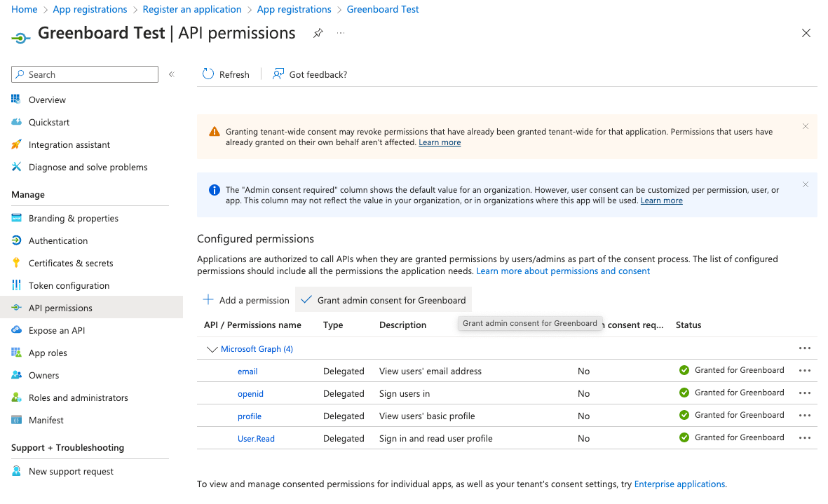Click the Microsoft Graph (4) link

pos(257,349)
